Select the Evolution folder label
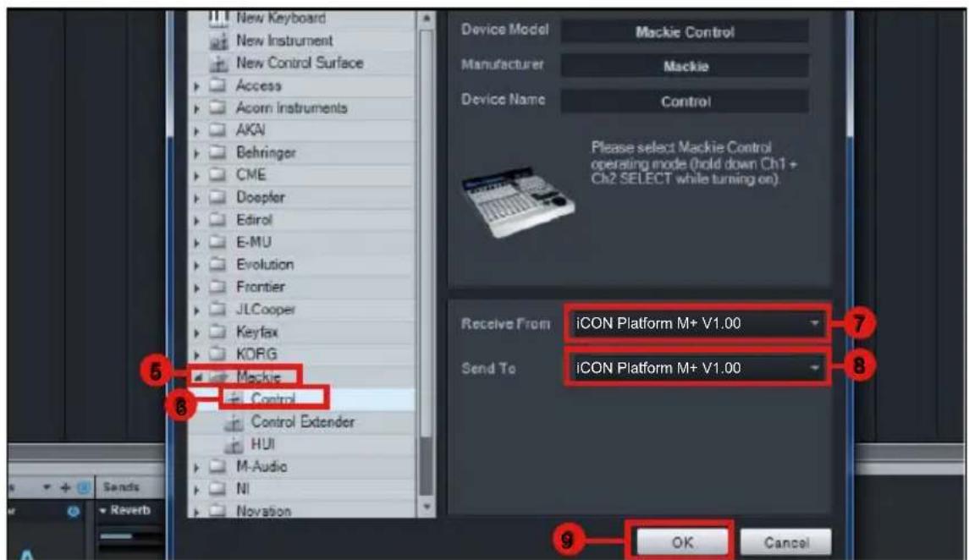Screen dimensions: 969x560 [265, 264]
